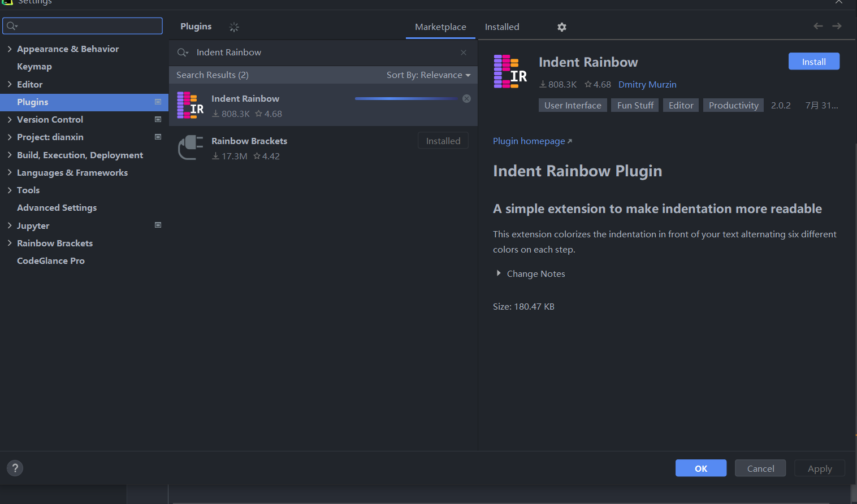The image size is (857, 504).
Task: Open Dmitry Murzin vendor link
Action: pyautogui.click(x=647, y=85)
